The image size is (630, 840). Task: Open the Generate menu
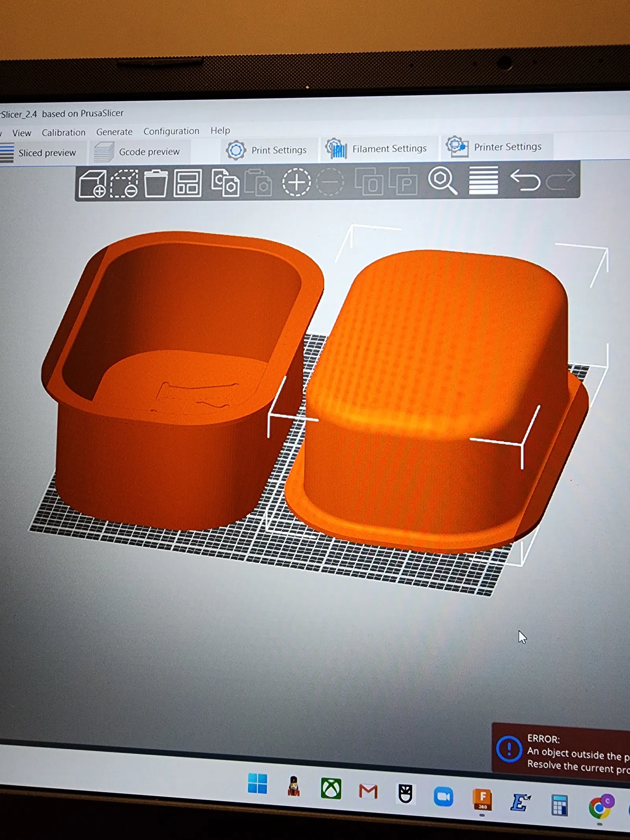(114, 132)
